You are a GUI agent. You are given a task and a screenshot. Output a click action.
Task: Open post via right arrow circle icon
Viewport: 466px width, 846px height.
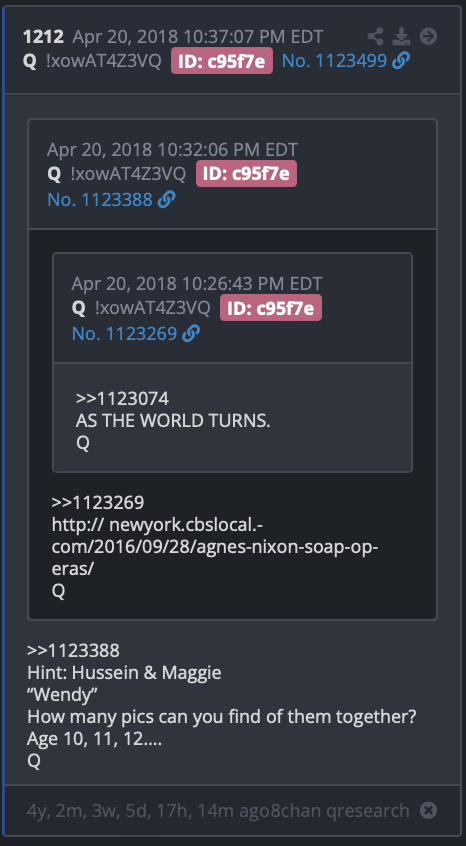pos(428,37)
